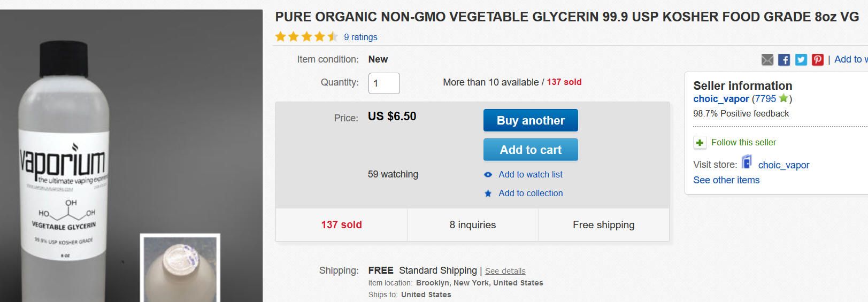The image size is (868, 302).
Task: Click the blue store door icon
Action: coord(747,162)
